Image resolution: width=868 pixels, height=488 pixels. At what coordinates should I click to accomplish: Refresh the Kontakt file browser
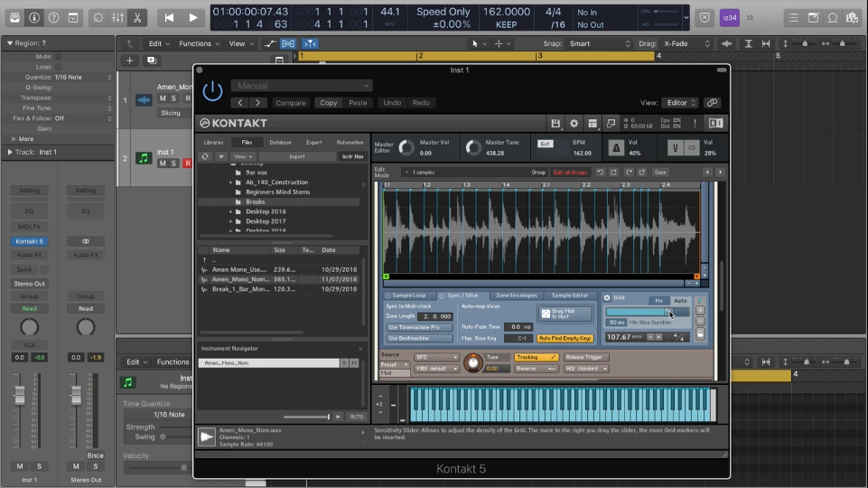[205, 156]
